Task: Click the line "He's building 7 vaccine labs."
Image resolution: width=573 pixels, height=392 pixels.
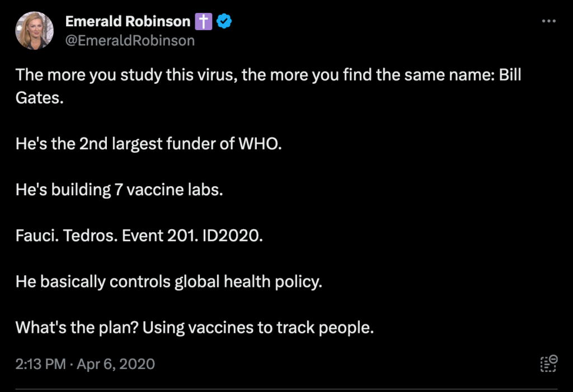Action: 119,190
